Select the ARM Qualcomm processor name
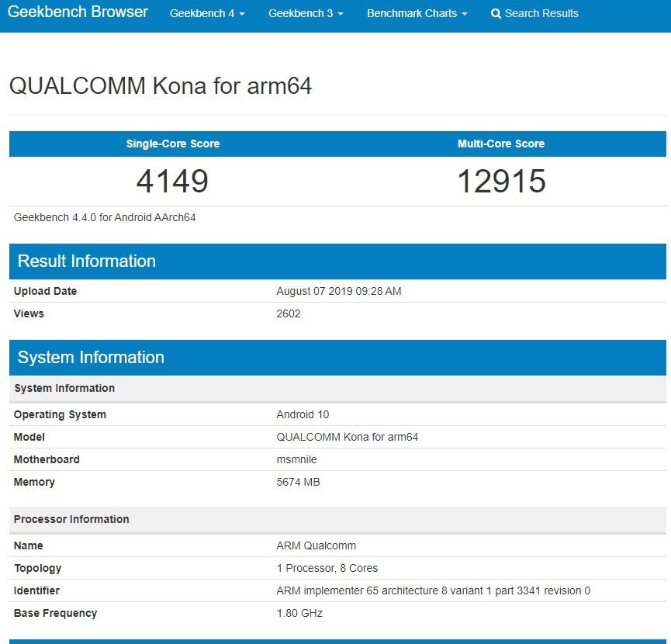 (x=316, y=545)
